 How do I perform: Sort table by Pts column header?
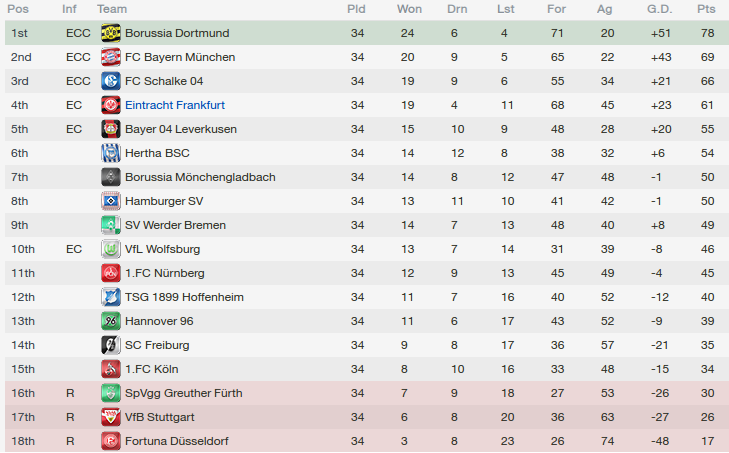click(x=706, y=9)
